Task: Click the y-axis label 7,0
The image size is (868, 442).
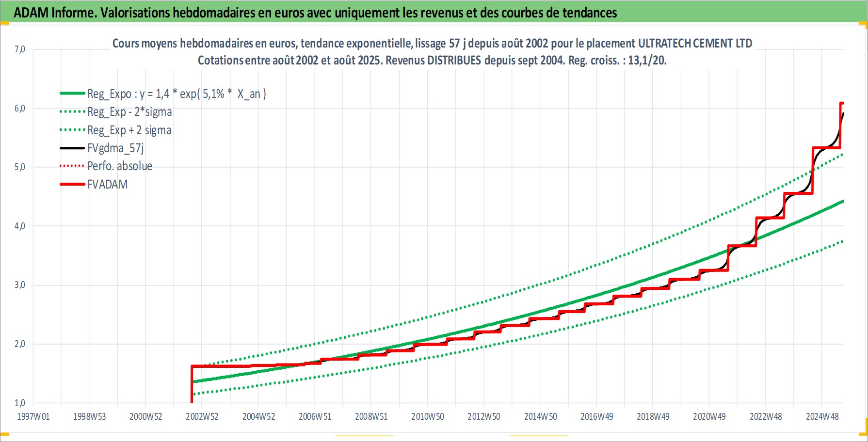Action: point(20,49)
